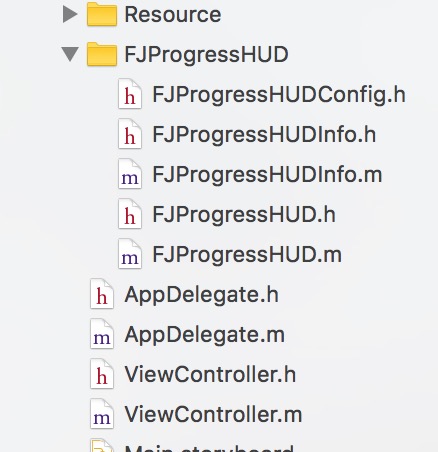Click the FJProgressHUD.m implementation file icon
438x452 pixels.
130,254
